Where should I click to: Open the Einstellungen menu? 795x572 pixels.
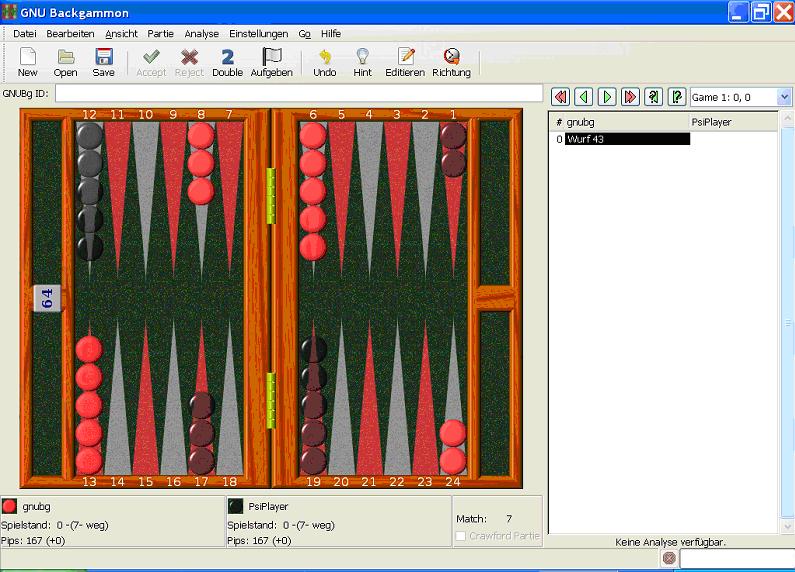pyautogui.click(x=259, y=34)
